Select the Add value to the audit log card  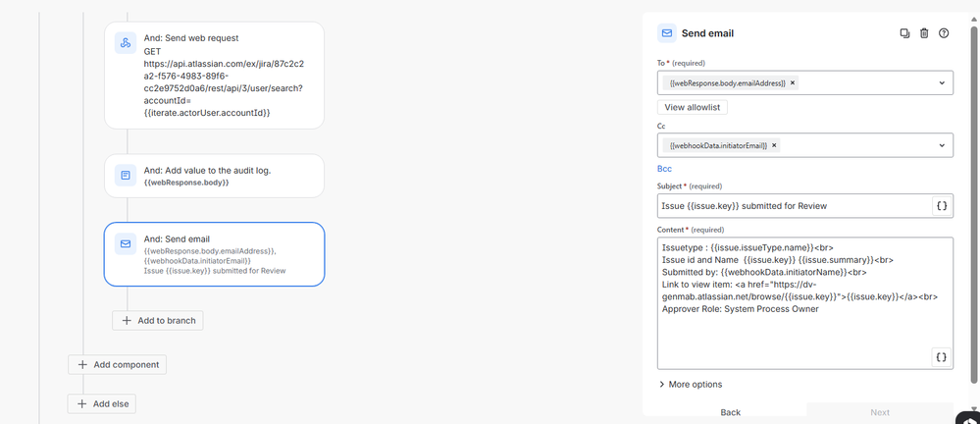[215, 176]
